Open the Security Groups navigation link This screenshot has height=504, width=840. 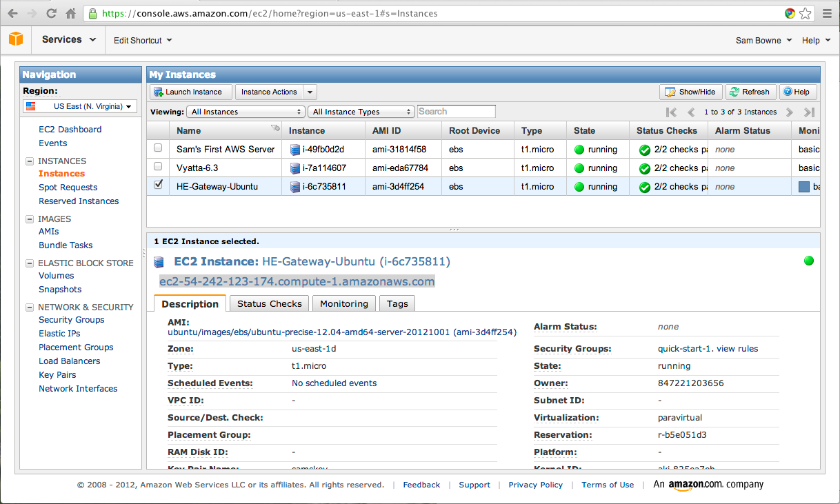tap(72, 320)
